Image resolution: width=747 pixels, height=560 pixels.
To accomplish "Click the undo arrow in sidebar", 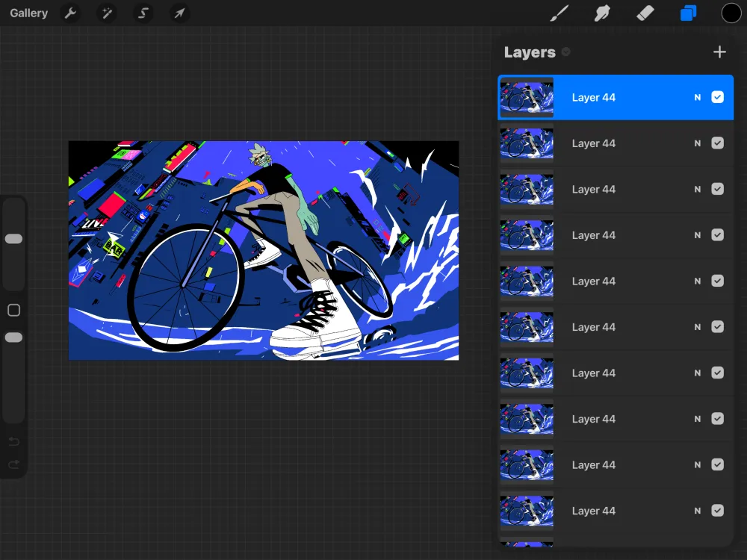I will (13, 441).
